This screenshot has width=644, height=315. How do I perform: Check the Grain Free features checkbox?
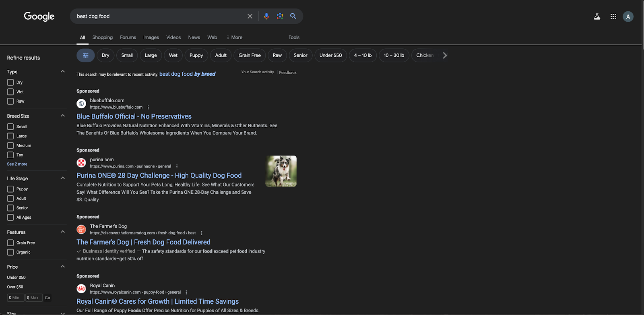click(10, 243)
